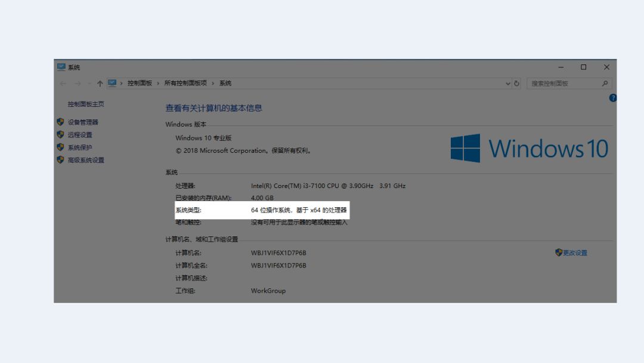
Task: Expand the recent locations dropdown arrow
Action: [x=89, y=84]
